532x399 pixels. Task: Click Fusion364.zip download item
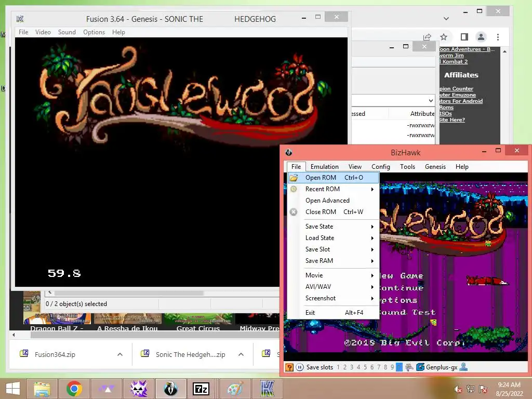tap(55, 354)
